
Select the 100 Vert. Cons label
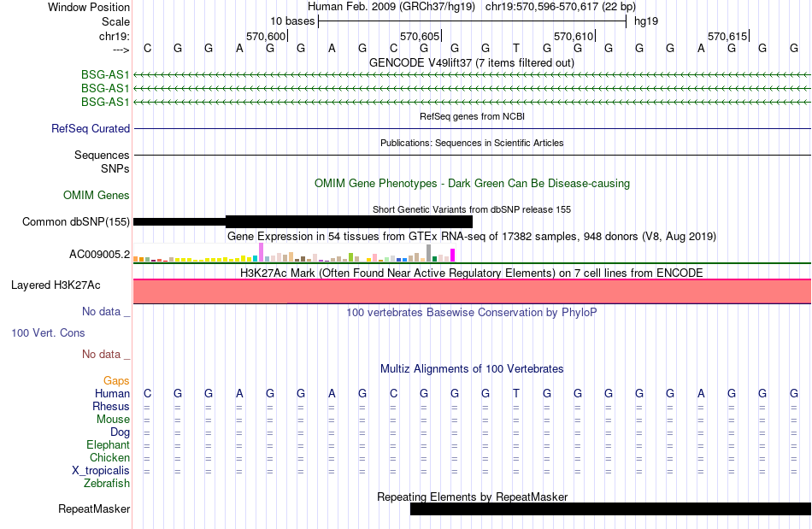point(48,332)
